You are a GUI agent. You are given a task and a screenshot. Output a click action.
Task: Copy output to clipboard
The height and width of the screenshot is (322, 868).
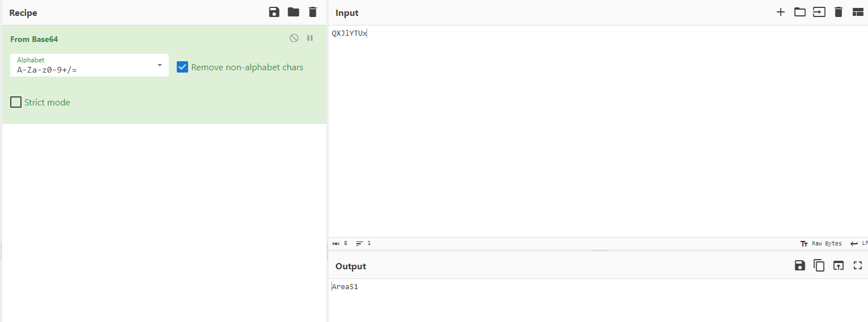819,266
